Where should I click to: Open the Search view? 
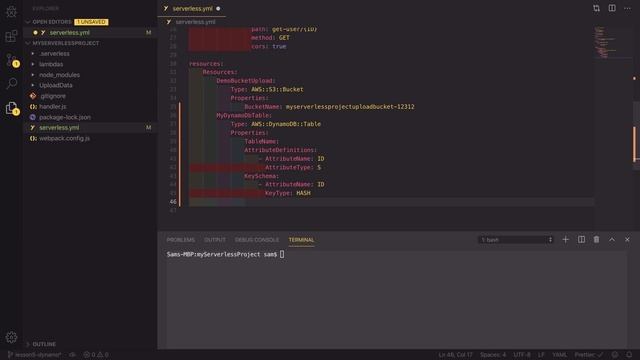coord(11,84)
